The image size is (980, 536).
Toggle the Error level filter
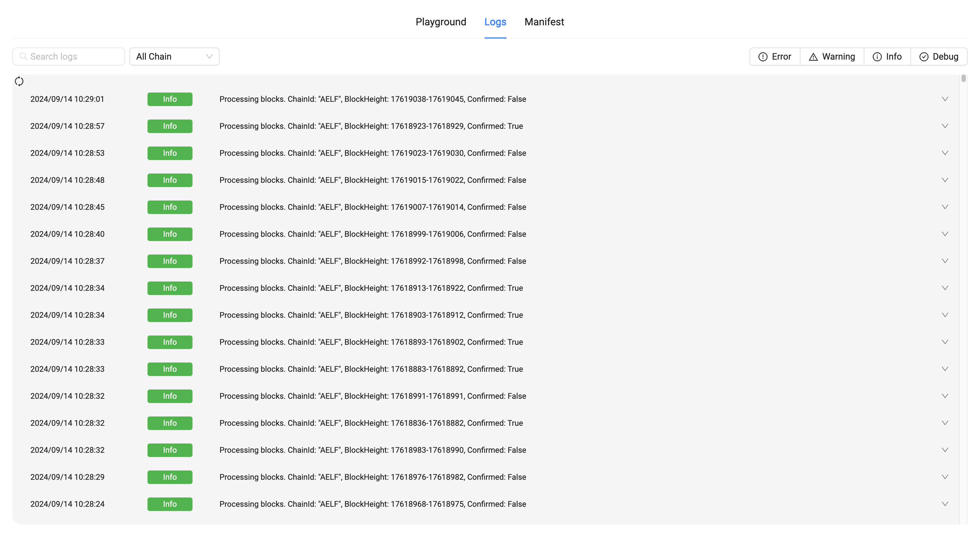(775, 57)
